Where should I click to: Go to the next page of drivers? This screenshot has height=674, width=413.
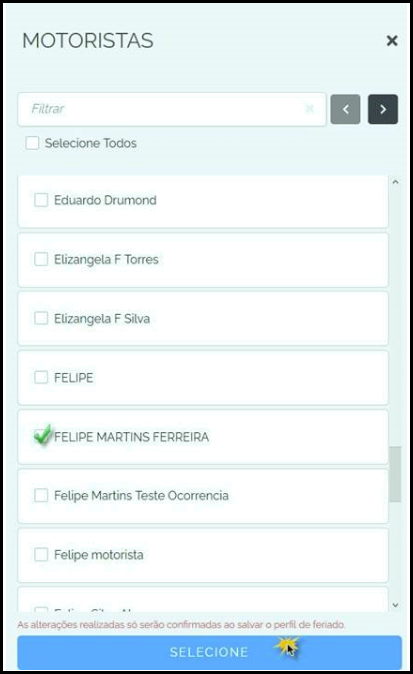point(382,109)
